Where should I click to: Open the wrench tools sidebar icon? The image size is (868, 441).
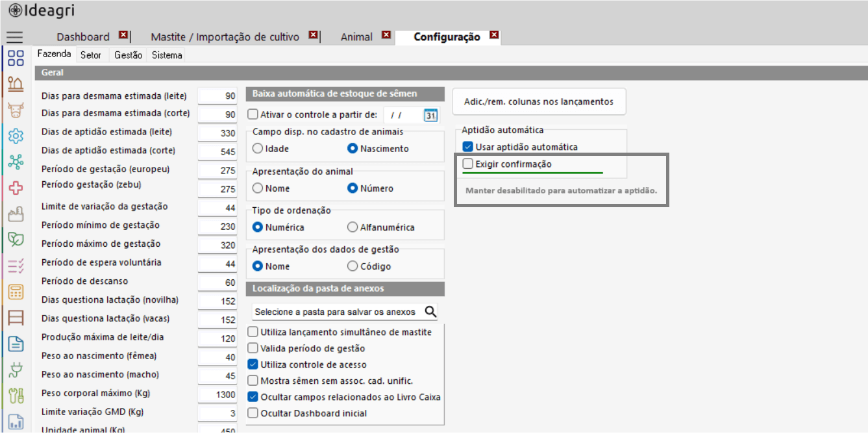pos(16,395)
